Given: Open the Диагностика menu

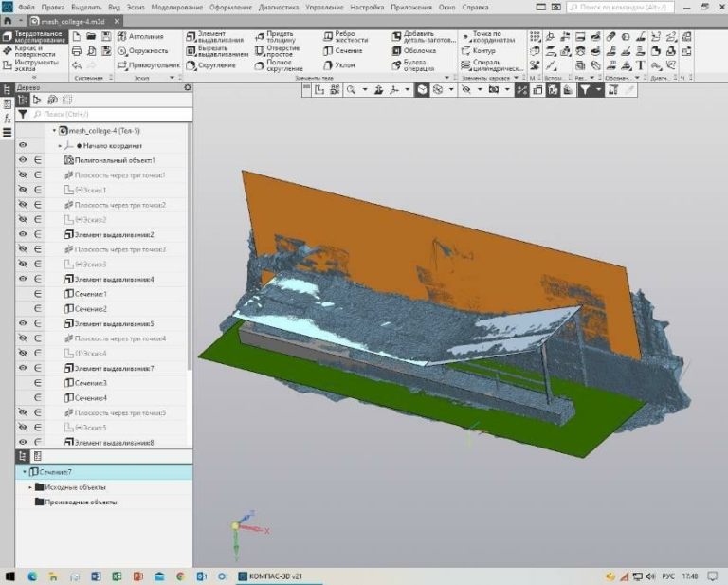Looking at the screenshot, I should tap(279, 7).
